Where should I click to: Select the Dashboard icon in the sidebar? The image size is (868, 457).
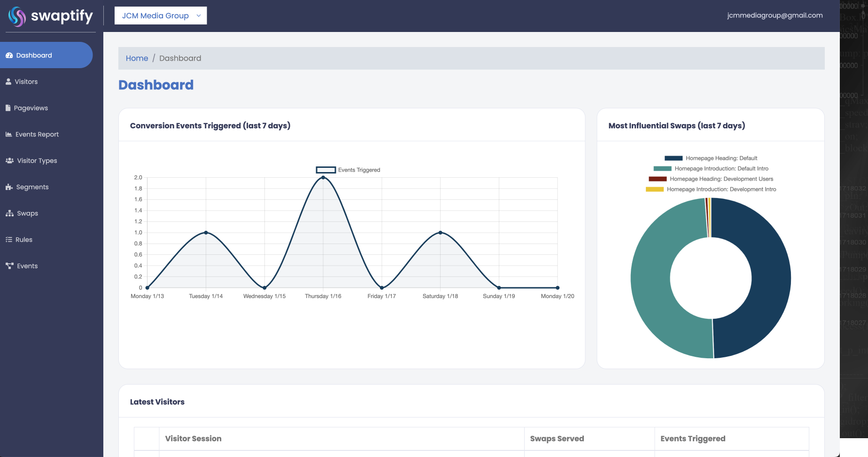[9, 55]
